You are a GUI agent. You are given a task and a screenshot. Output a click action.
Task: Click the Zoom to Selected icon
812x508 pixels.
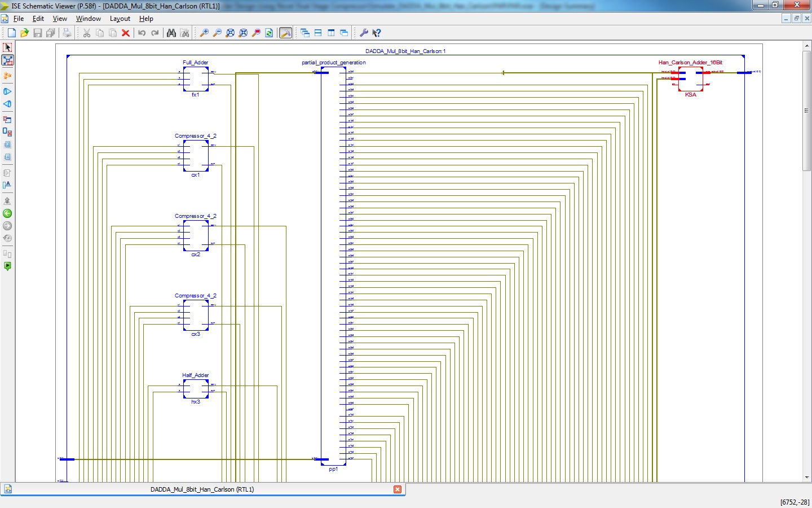click(x=256, y=33)
